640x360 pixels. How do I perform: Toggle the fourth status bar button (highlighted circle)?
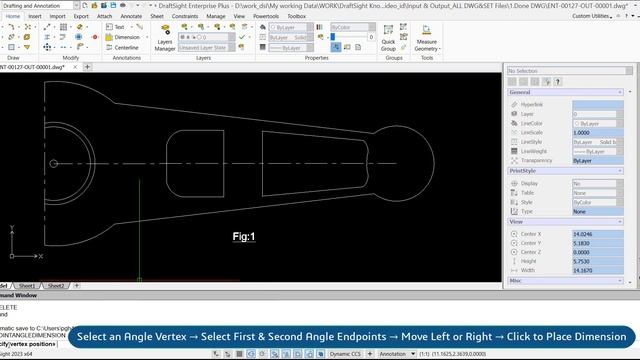(x=251, y=354)
